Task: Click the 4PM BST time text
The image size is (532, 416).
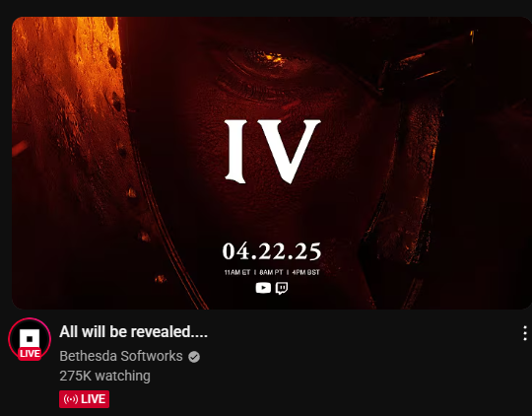Action: (x=305, y=272)
